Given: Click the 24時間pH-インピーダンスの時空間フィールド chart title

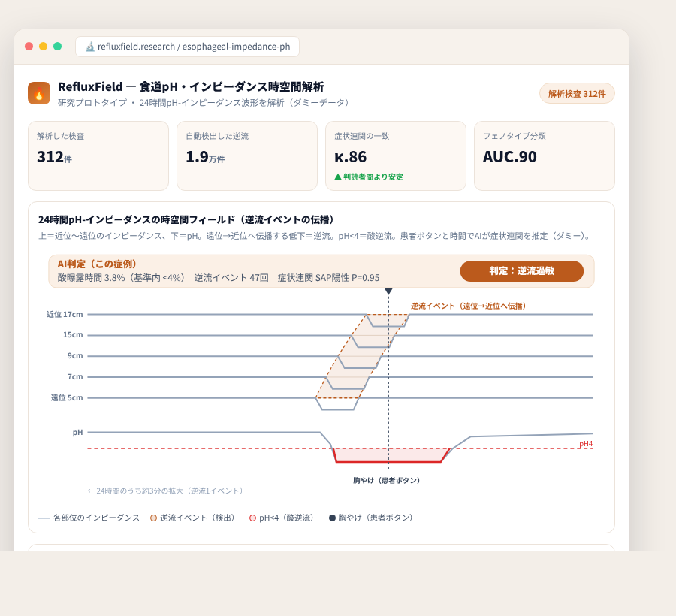Looking at the screenshot, I should click(x=186, y=219).
